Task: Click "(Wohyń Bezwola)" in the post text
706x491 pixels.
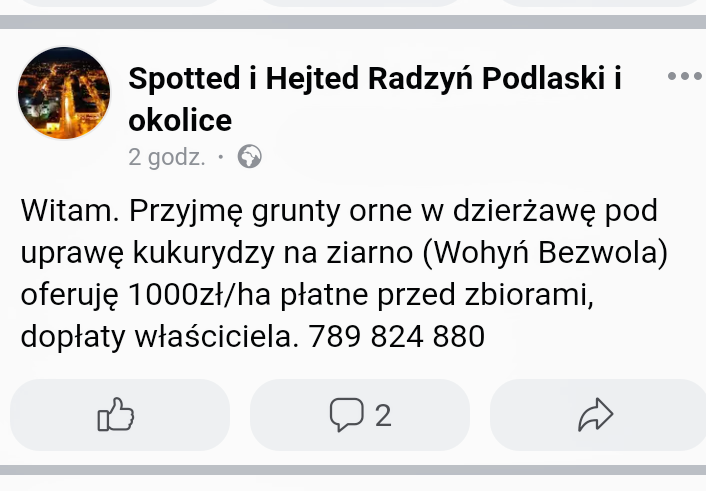Action: click(545, 253)
